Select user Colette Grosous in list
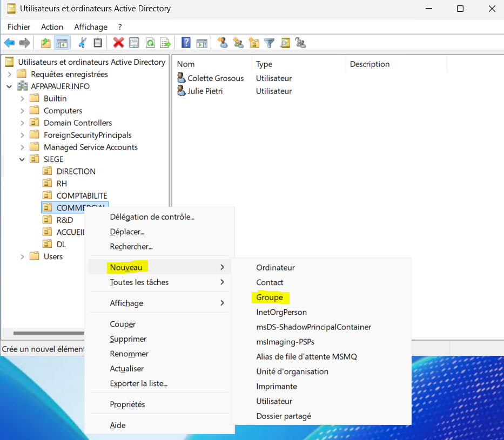 [215, 78]
